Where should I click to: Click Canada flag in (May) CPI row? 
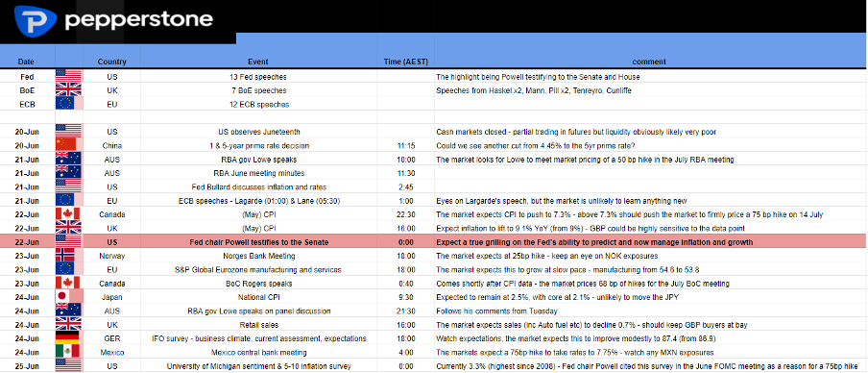point(67,214)
